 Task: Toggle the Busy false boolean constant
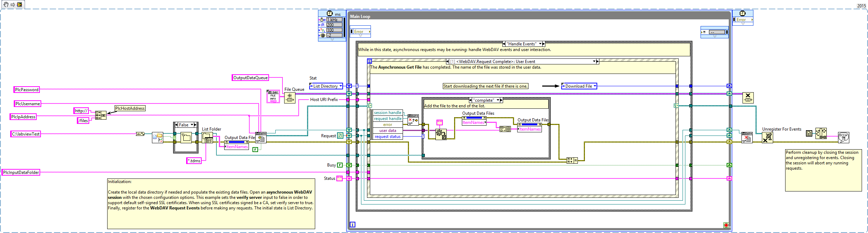click(340, 165)
